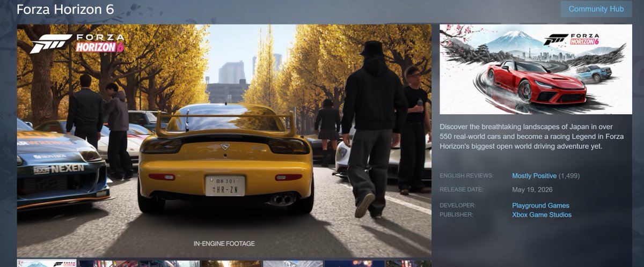Open the Mostly Positive reviews link

click(x=534, y=176)
